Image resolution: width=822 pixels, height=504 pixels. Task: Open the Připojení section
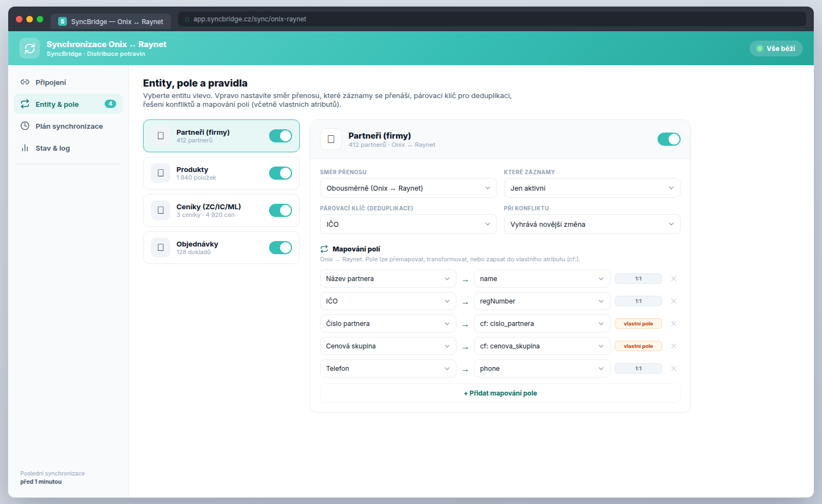68,82
